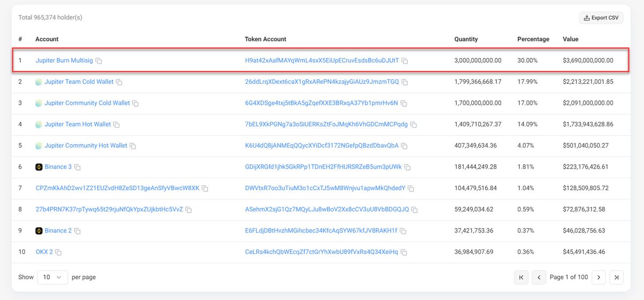The image size is (644, 300).
Task: Jump to the last page
Action: (x=617, y=277)
